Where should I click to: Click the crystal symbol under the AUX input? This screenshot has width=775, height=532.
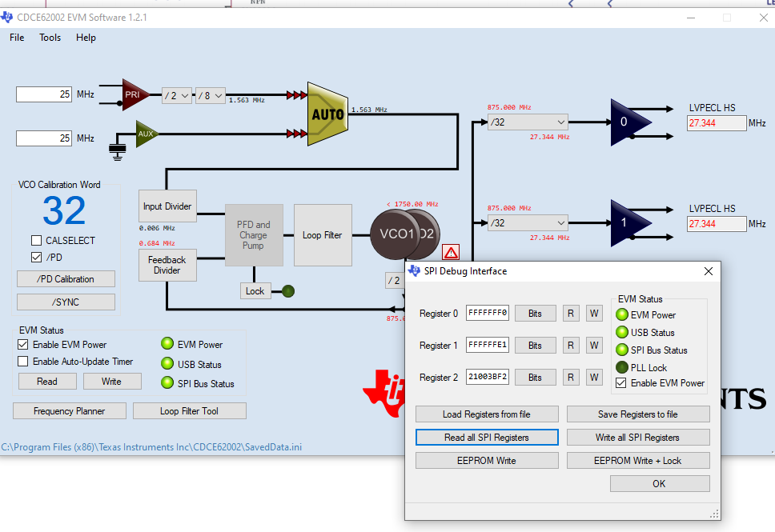[117, 150]
